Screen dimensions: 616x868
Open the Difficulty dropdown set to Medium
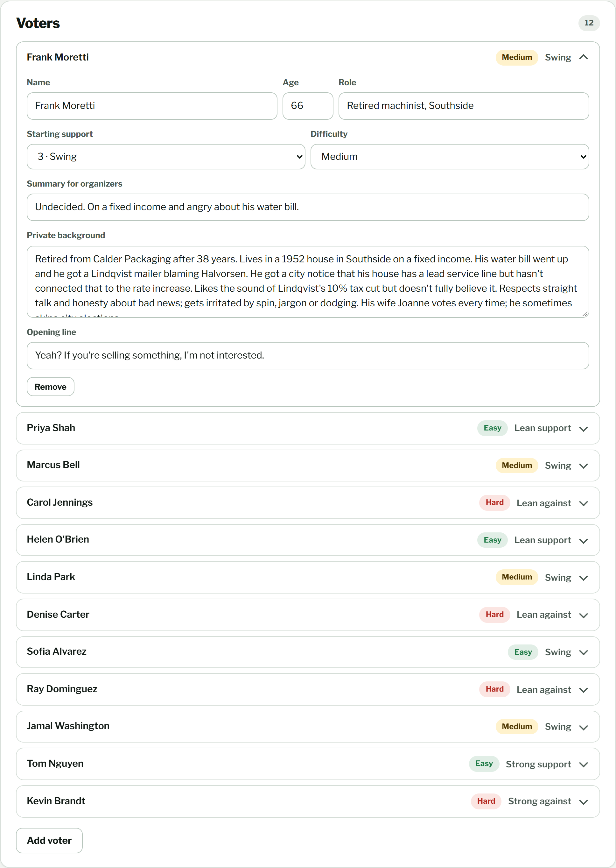click(450, 156)
